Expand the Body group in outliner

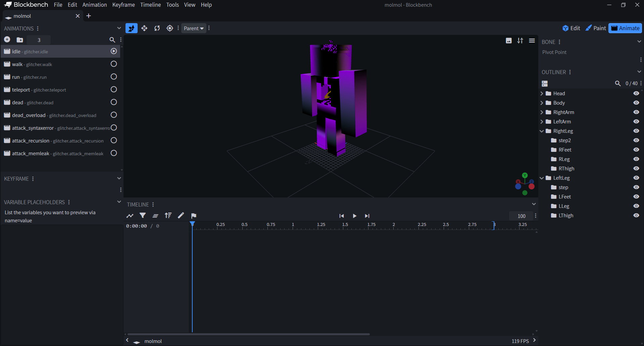tap(542, 103)
